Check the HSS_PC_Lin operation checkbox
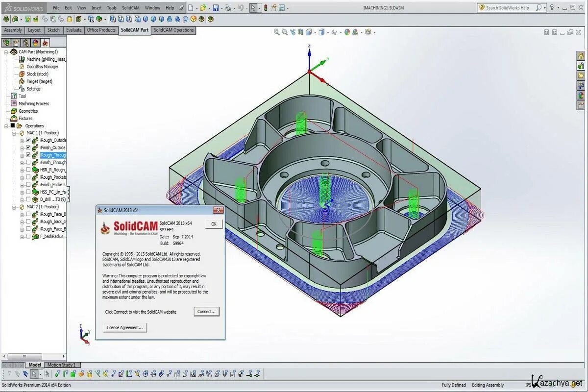588x392 pixels. tap(28, 192)
